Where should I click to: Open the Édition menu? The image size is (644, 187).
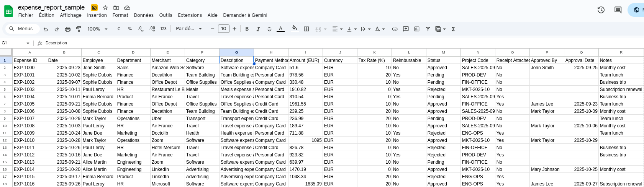tap(47, 15)
